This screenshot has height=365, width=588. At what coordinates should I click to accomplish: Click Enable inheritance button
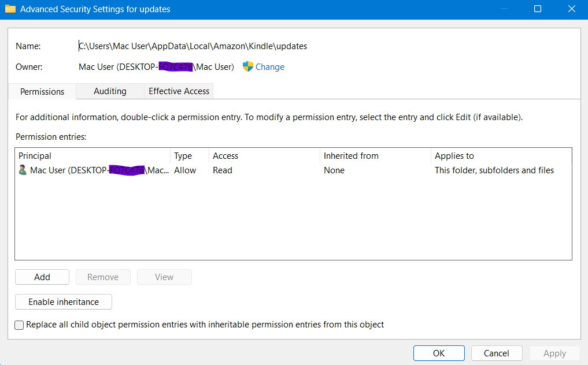[x=64, y=302]
